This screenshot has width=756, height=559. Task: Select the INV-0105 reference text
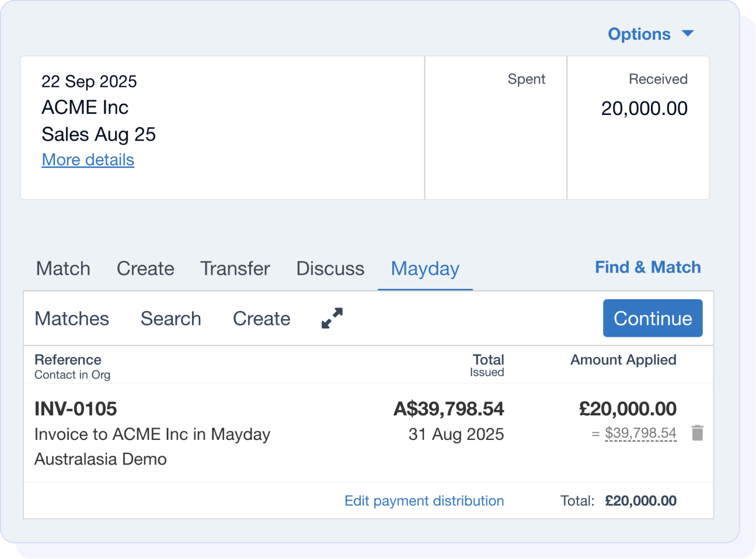tap(76, 408)
